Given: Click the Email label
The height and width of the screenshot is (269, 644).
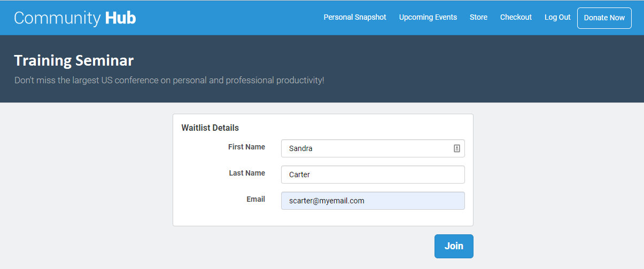Looking at the screenshot, I should [255, 199].
